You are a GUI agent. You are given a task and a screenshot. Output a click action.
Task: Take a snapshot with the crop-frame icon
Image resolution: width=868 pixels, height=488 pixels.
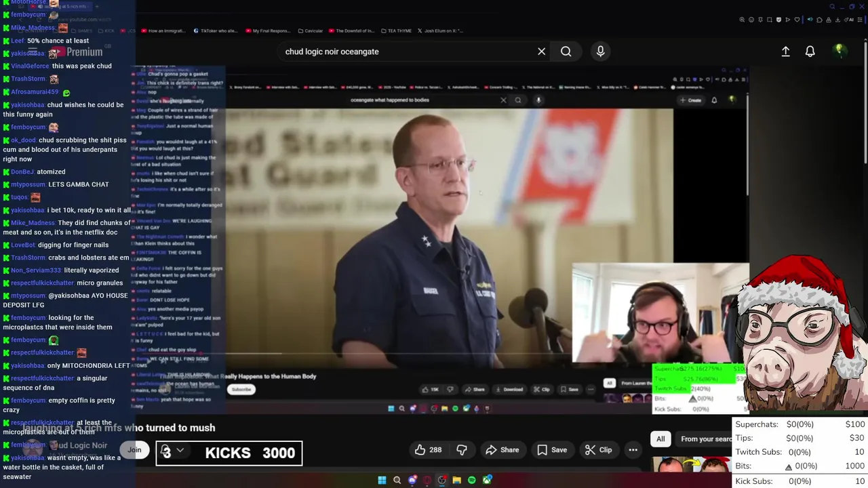coord(770,20)
